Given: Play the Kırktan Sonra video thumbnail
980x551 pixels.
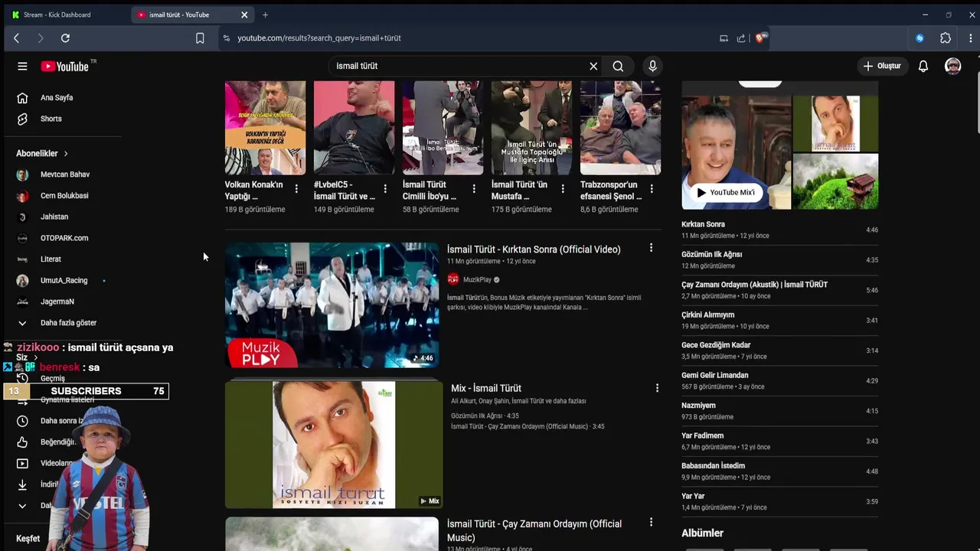Looking at the screenshot, I should [332, 305].
